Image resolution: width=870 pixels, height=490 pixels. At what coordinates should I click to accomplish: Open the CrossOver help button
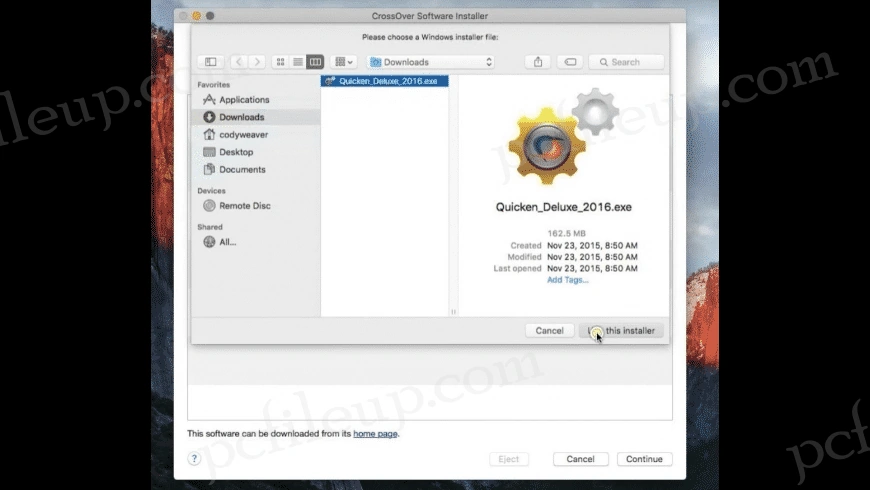point(195,459)
